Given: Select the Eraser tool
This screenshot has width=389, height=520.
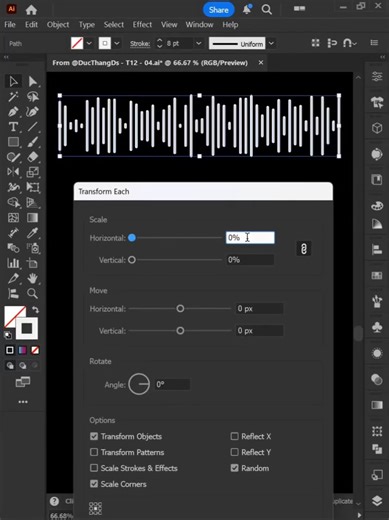Looking at the screenshot, I should (32, 157).
